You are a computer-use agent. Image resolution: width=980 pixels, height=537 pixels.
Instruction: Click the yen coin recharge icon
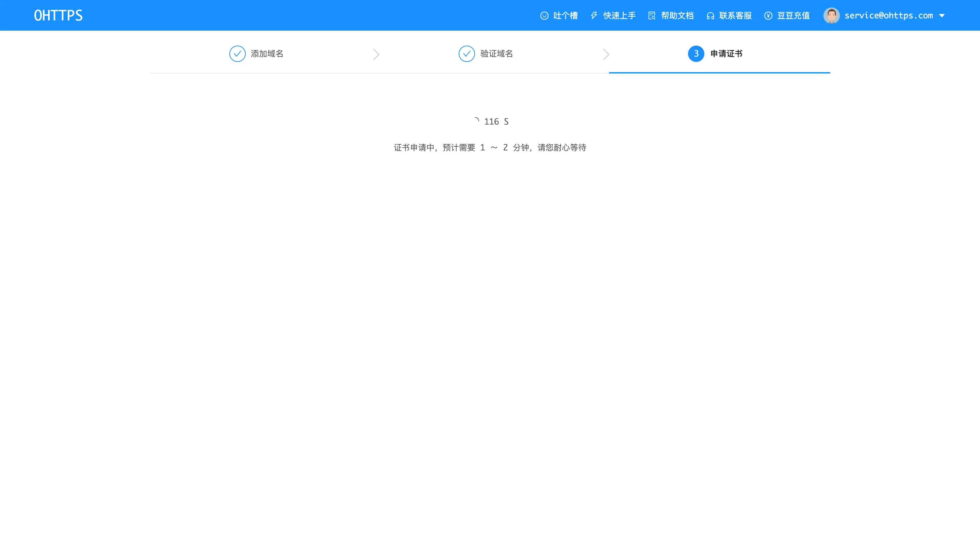[768, 16]
